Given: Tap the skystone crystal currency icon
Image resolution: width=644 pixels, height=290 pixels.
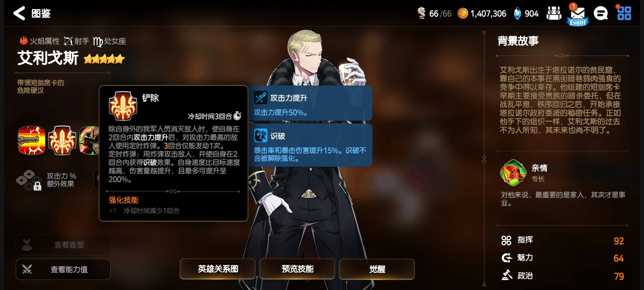Looking at the screenshot, I should [517, 13].
